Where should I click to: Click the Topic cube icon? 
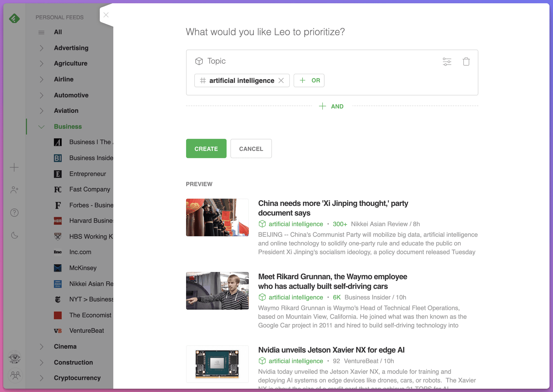[x=199, y=61]
